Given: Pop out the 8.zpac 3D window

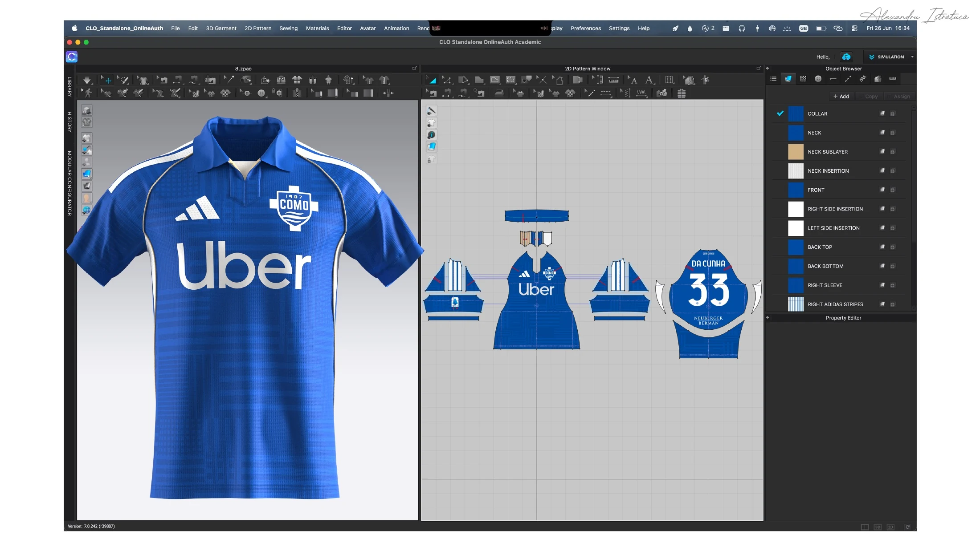Looking at the screenshot, I should (x=414, y=68).
